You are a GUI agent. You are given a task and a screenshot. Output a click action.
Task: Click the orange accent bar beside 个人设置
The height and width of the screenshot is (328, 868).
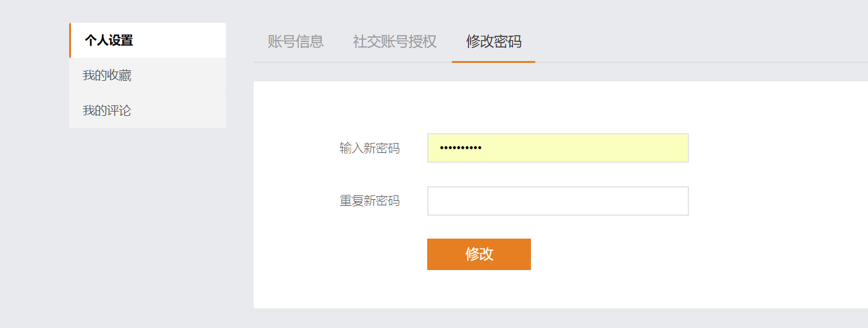point(70,41)
